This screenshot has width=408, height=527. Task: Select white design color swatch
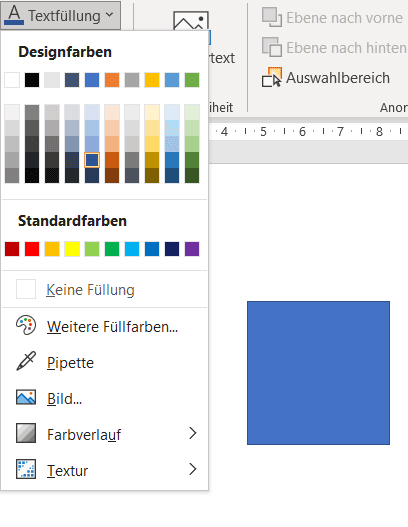pyautogui.click(x=12, y=80)
